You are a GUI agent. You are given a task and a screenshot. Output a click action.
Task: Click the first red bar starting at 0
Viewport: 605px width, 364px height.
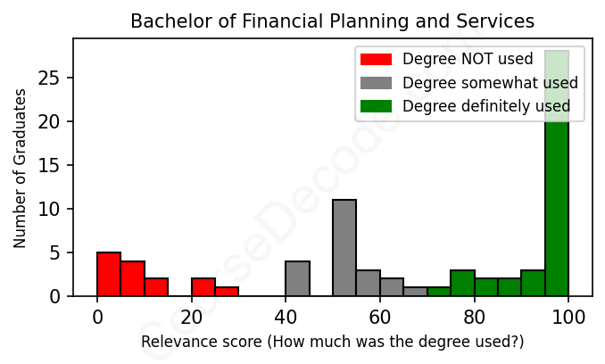click(x=109, y=274)
